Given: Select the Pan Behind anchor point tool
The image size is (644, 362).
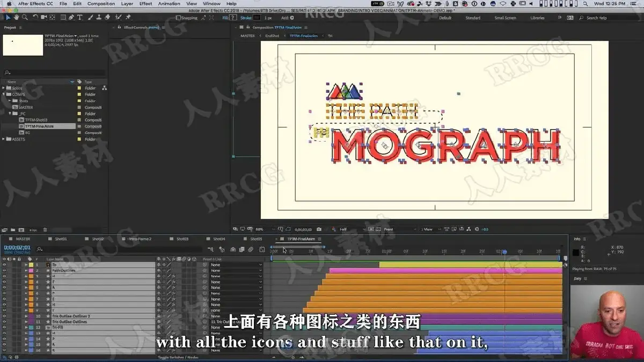Looking at the screenshot, I should tap(52, 17).
